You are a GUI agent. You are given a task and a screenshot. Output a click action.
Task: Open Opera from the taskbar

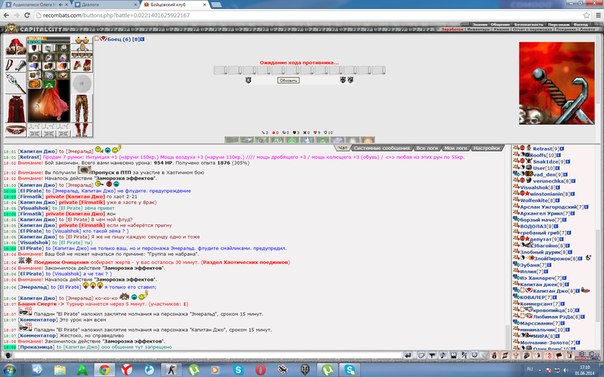coord(260,370)
